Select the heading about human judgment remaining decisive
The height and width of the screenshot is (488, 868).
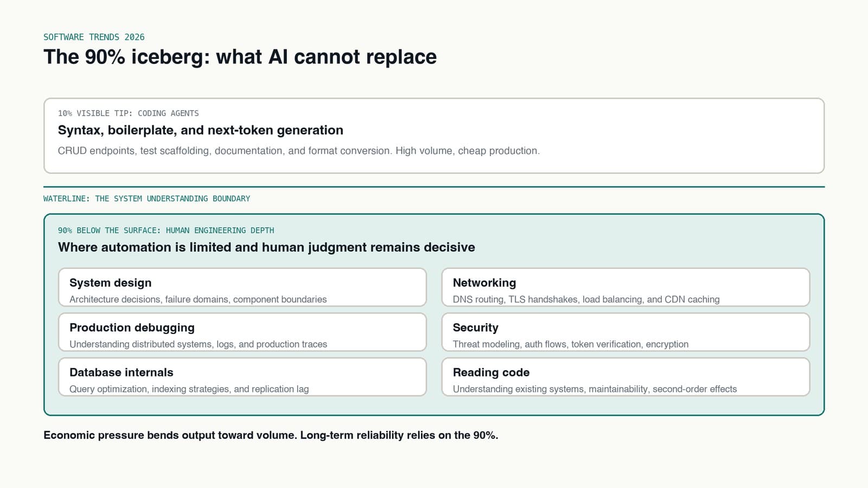[266, 247]
